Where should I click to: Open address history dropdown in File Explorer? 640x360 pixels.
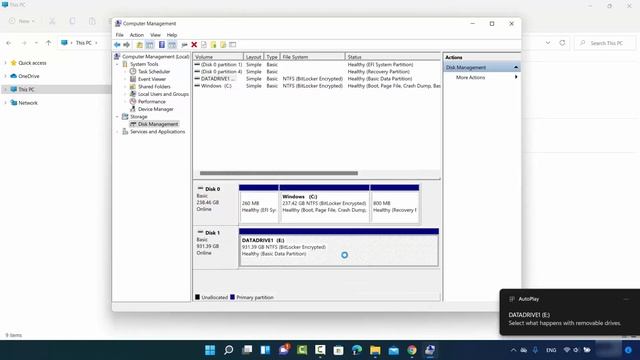pos(548,43)
